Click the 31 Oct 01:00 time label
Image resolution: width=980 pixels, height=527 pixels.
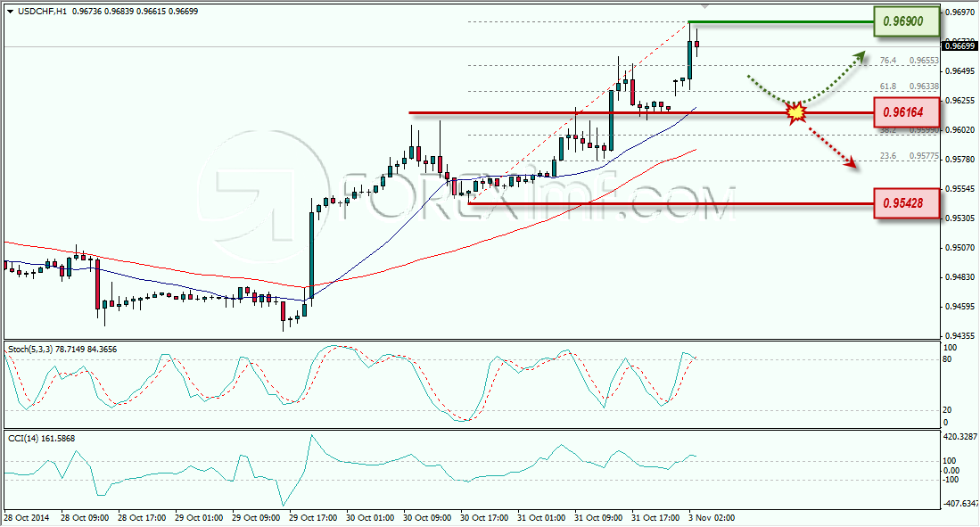click(541, 517)
